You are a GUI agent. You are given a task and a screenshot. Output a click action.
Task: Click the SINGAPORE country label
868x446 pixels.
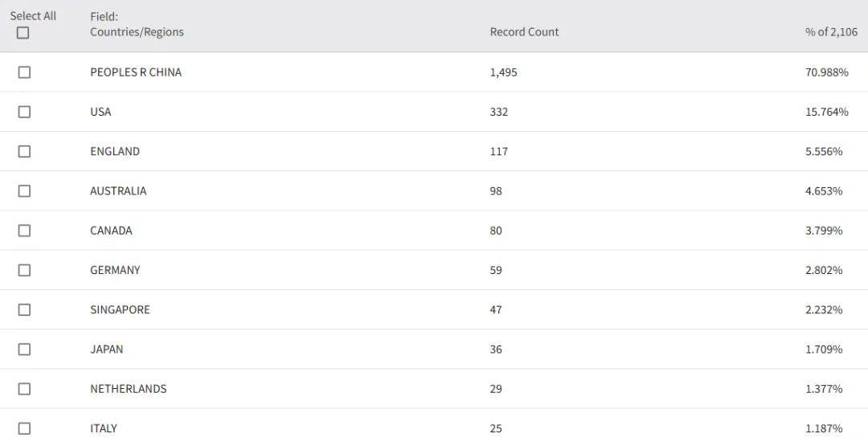point(120,309)
